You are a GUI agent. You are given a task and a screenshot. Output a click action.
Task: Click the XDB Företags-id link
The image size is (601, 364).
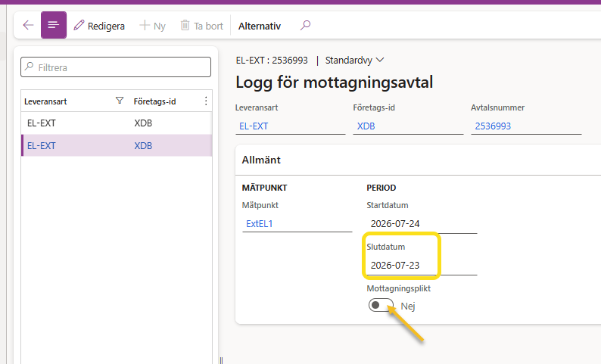point(366,126)
